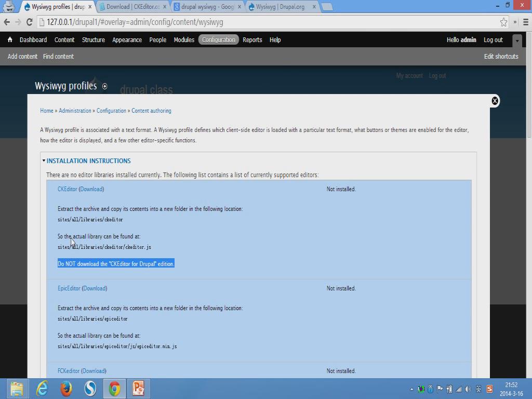Click the Download link next to EpicEditor
The width and height of the screenshot is (532, 399).
pos(95,288)
